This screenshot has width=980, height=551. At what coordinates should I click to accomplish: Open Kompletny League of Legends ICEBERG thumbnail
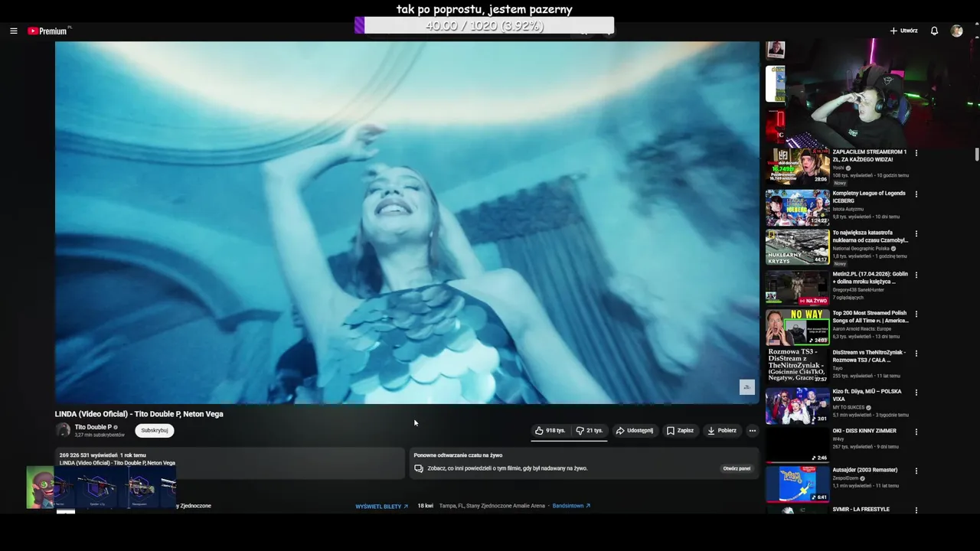(x=797, y=207)
